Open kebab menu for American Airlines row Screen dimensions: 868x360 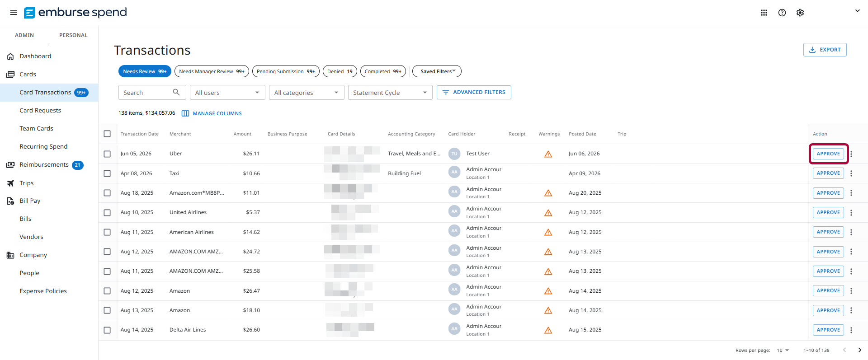(851, 232)
